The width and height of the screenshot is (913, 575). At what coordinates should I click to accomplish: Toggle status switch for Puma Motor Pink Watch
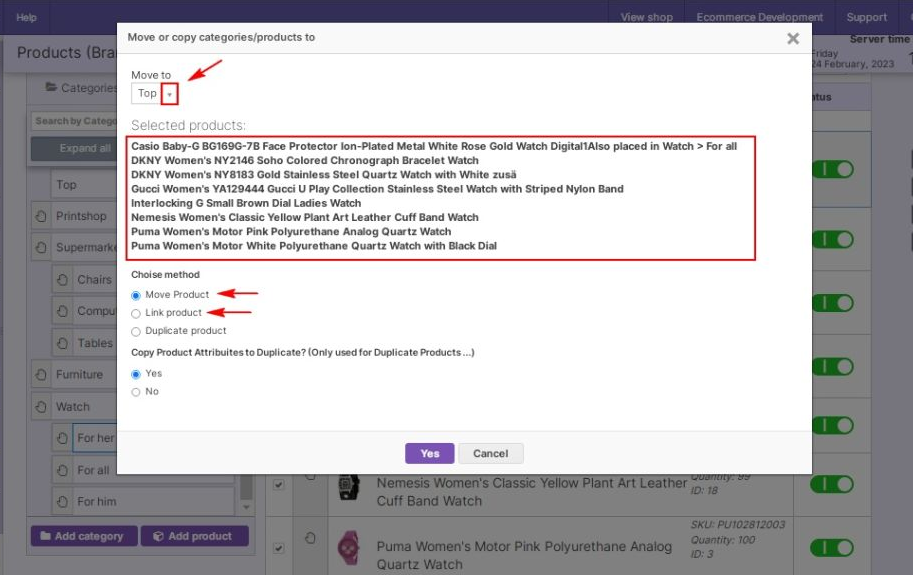[x=831, y=548]
